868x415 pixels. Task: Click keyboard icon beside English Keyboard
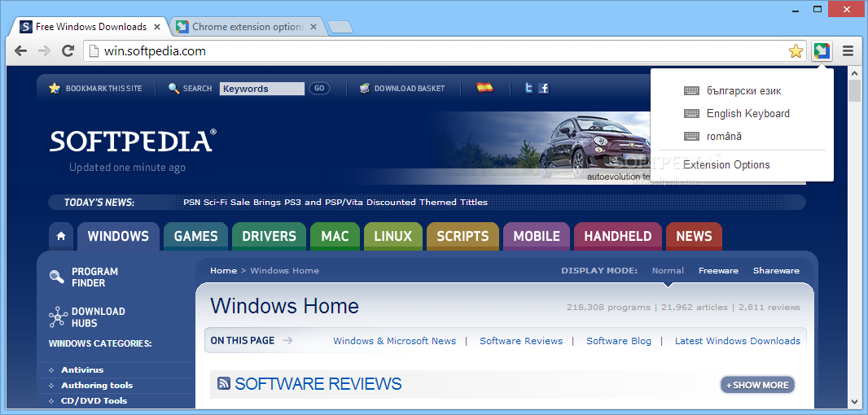point(691,113)
